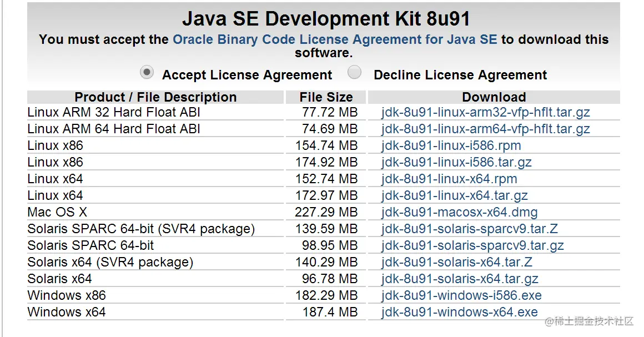Download jdk-8u91-solaris-x64.tar.gz file
The height and width of the screenshot is (337, 644).
[x=460, y=279]
